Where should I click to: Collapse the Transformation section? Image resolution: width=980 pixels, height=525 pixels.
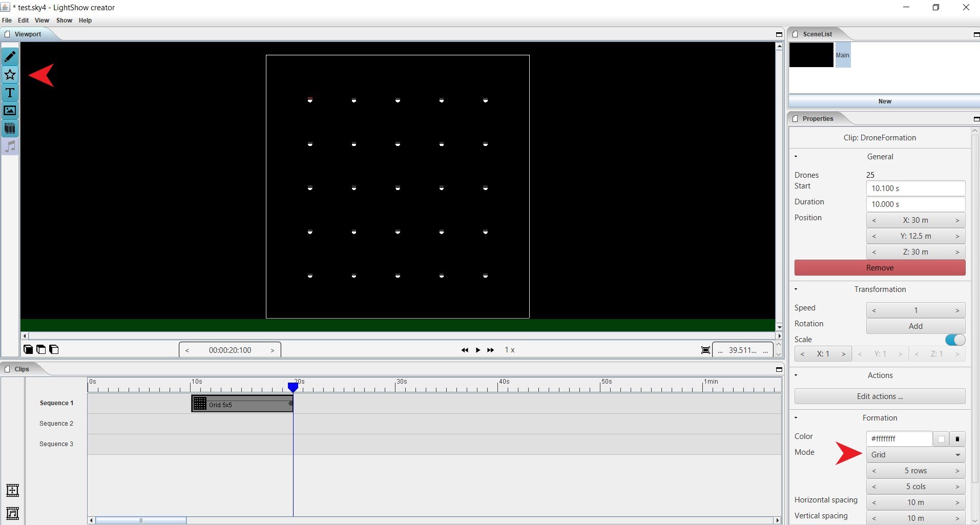pos(796,289)
